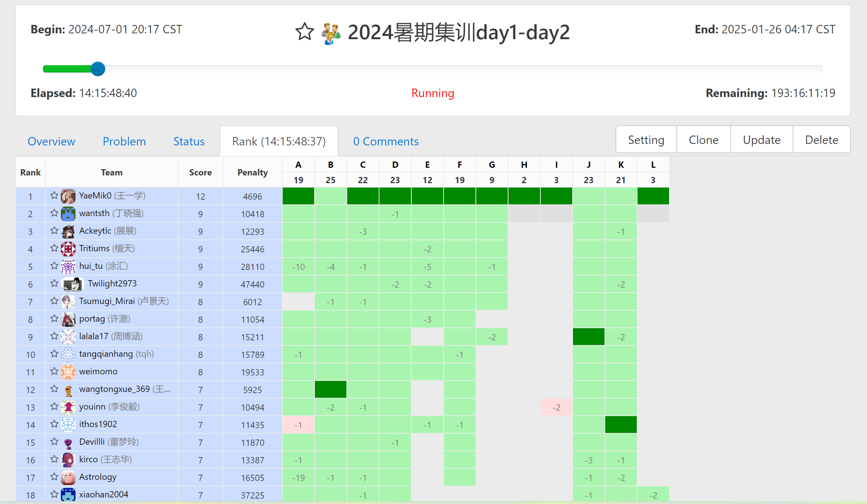
Task: Switch to the Overview tab
Action: pos(51,141)
